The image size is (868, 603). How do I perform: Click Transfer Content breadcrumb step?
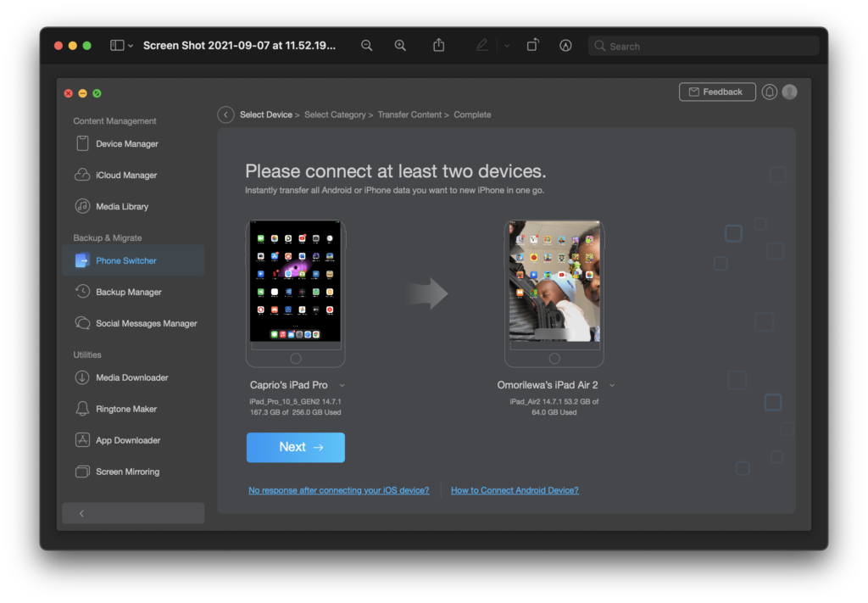(x=409, y=114)
